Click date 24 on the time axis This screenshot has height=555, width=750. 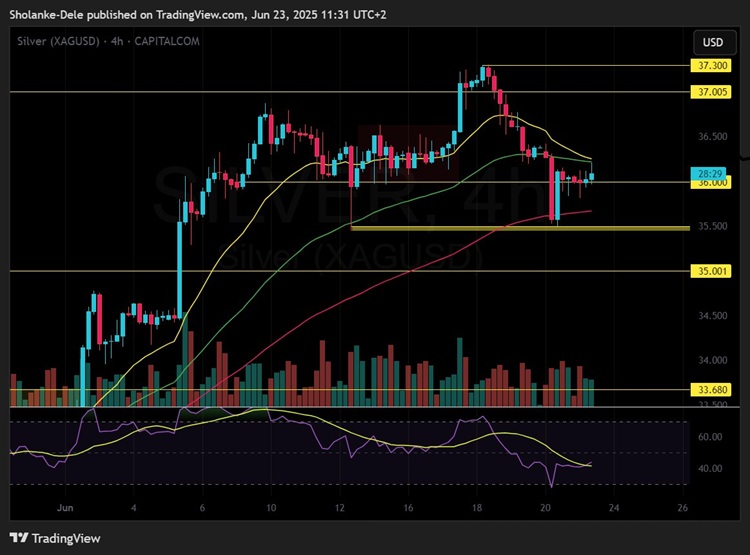614,508
